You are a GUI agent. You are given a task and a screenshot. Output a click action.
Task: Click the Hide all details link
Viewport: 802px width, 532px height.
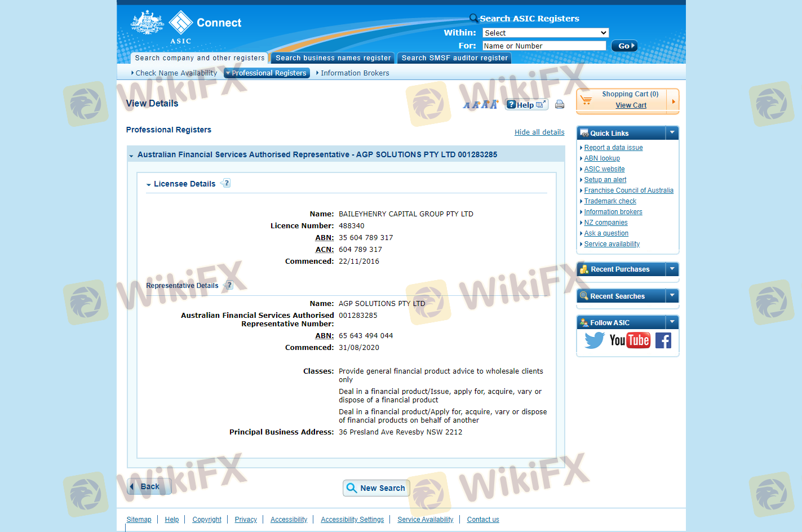539,132
